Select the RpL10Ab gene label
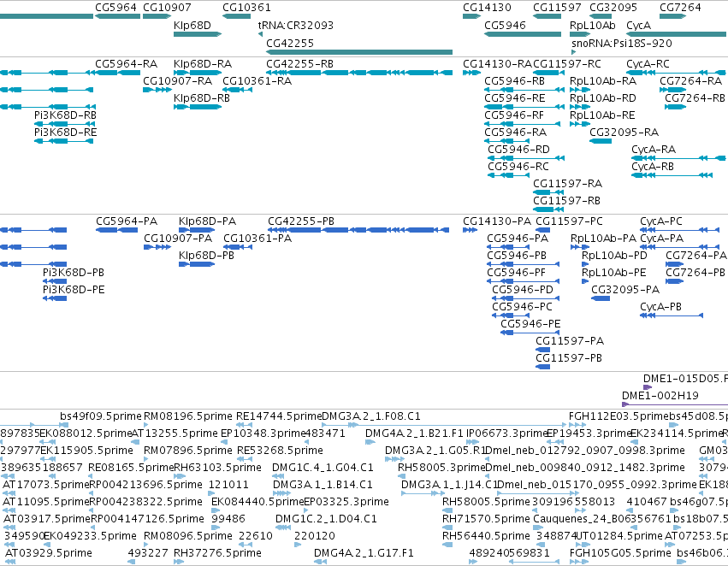Screen dimensions: 728x566 coord(593,25)
